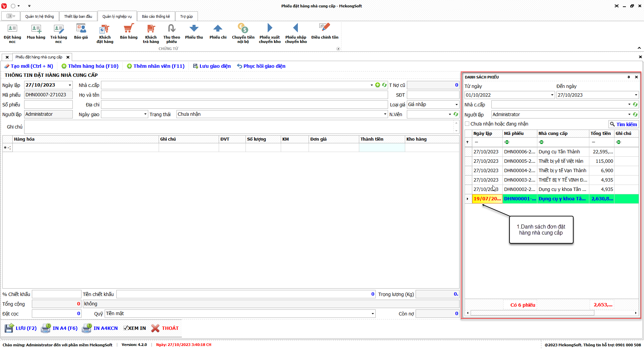The width and height of the screenshot is (644, 349).
Task: Enable Chưa nhận hoặc đang nhận checkbox
Action: (x=467, y=124)
